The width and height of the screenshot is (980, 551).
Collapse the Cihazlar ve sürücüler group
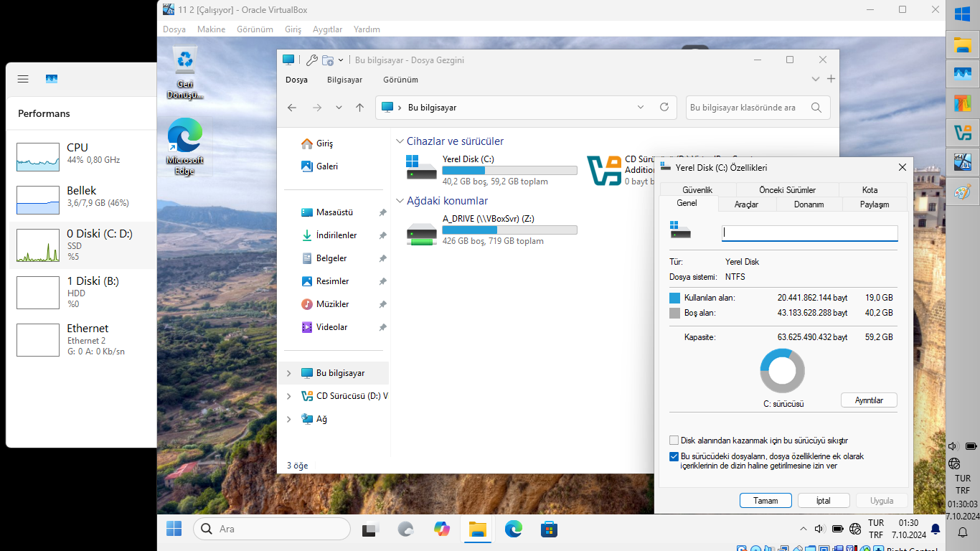point(400,141)
